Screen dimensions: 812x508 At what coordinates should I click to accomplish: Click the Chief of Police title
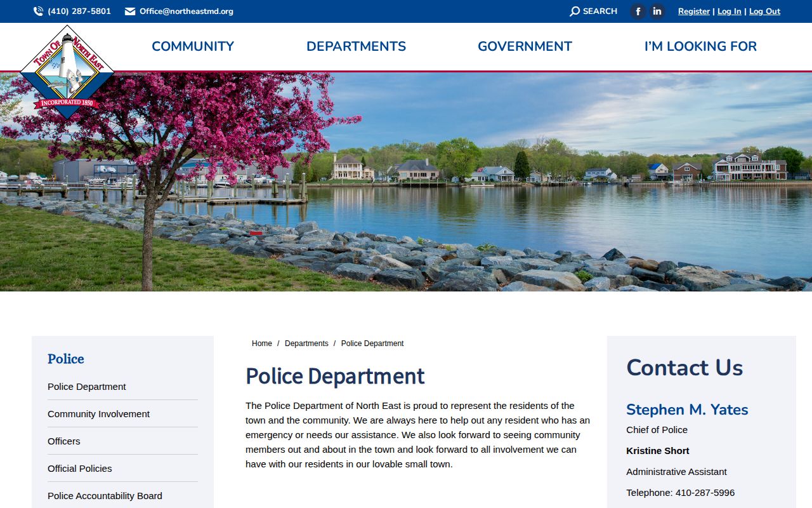tap(657, 430)
